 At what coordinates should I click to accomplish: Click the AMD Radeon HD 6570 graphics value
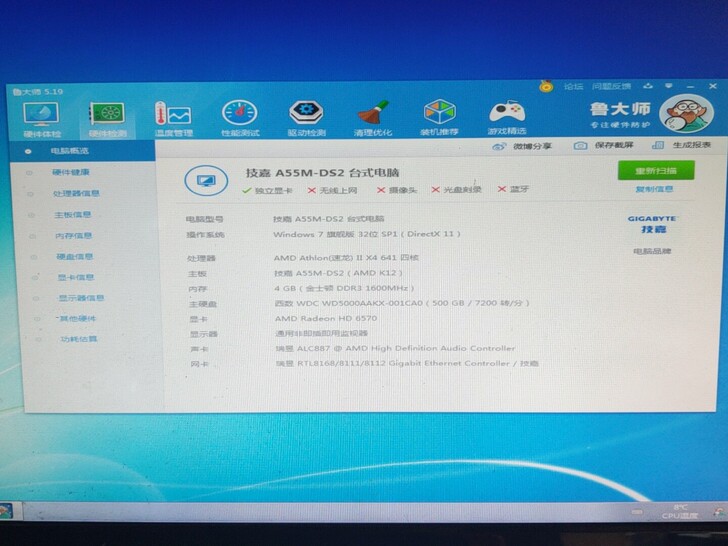325,318
